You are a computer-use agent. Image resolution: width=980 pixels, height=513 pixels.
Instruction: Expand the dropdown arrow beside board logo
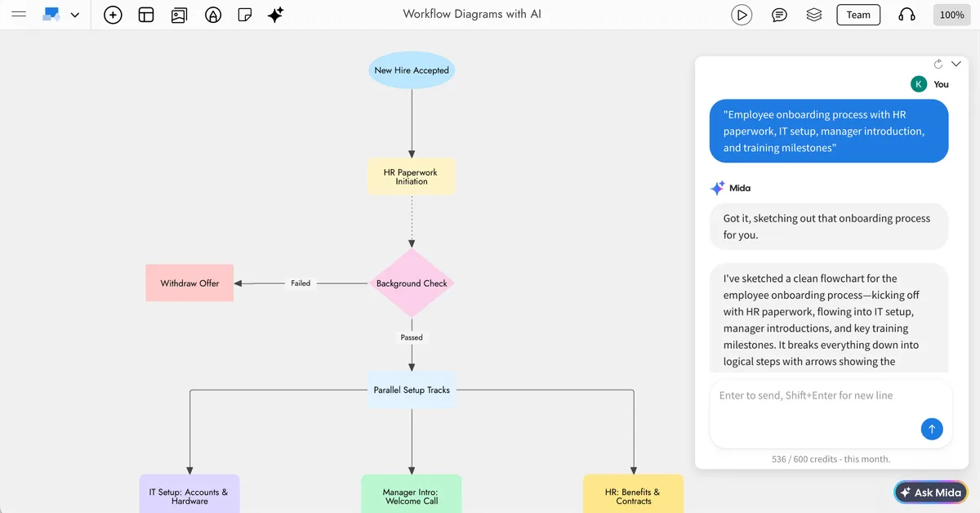click(75, 15)
